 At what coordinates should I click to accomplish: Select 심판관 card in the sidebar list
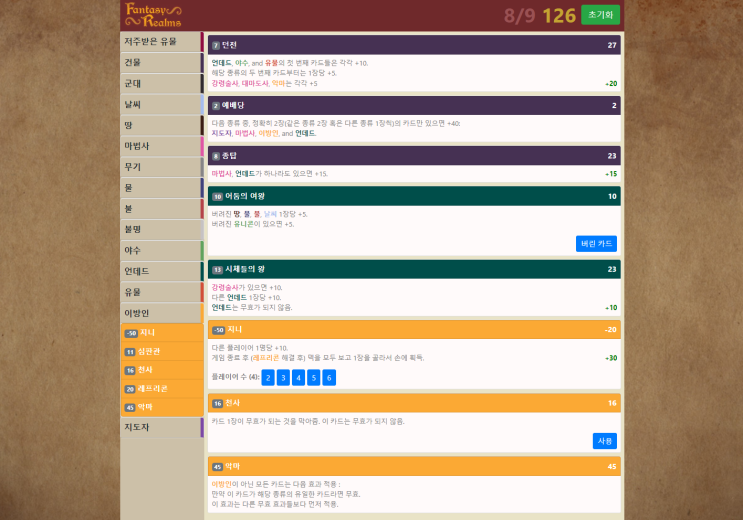pyautogui.click(x=162, y=351)
